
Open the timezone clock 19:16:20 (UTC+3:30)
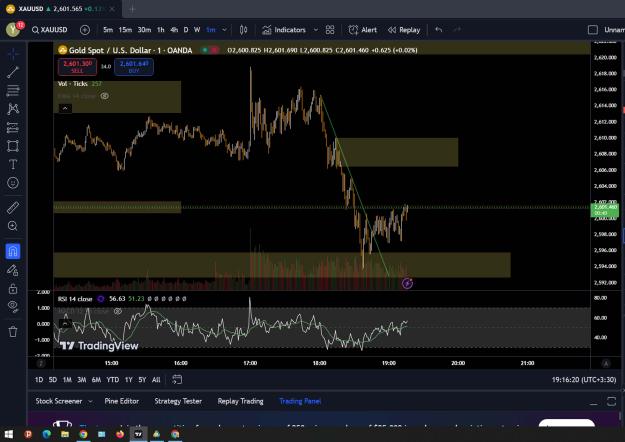tap(584, 380)
